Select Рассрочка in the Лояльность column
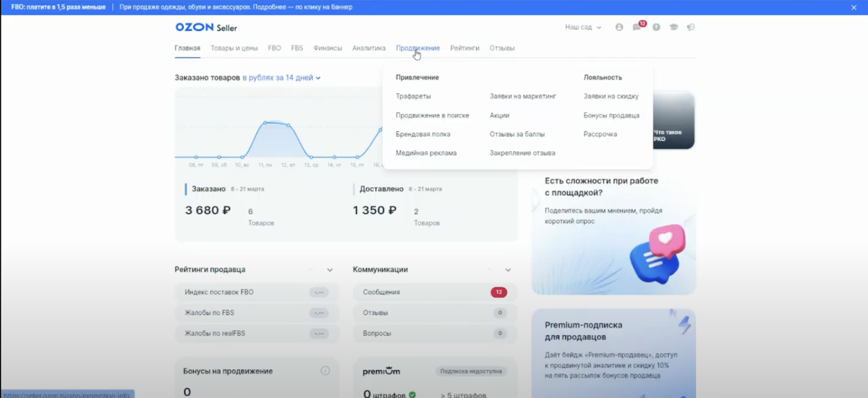 (x=600, y=134)
